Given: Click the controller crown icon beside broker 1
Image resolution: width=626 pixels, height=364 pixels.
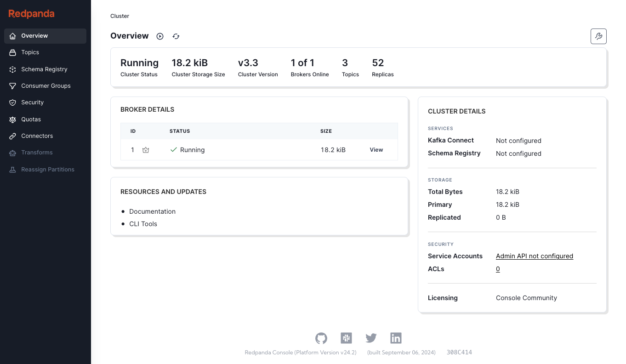Looking at the screenshot, I should click(146, 150).
